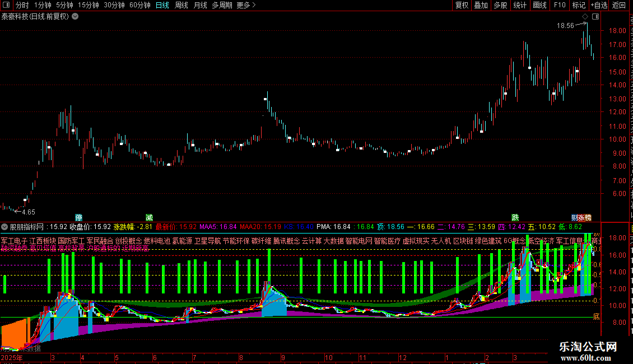Click the 军工电子 concept tag
The height and width of the screenshot is (364, 633).
point(14,241)
